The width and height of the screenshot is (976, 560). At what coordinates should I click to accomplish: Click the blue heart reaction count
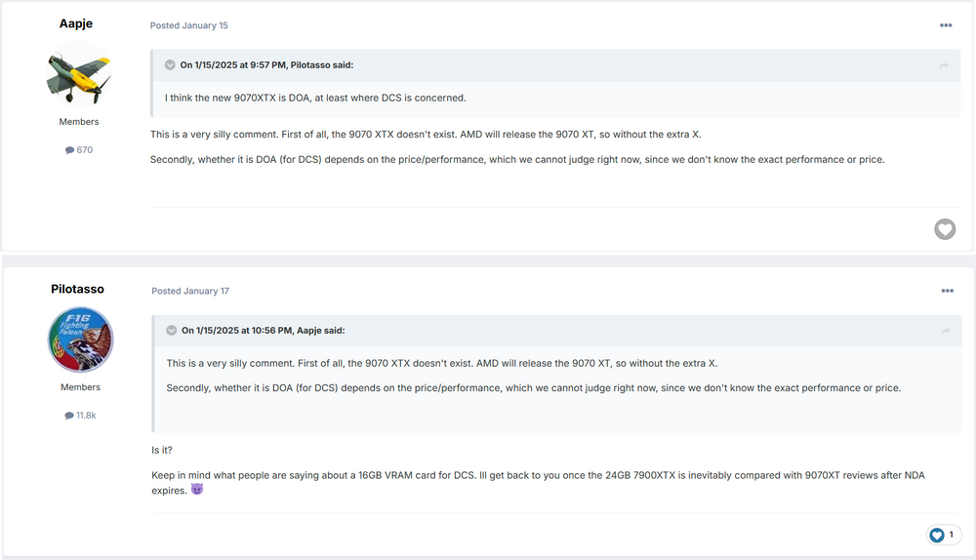coord(943,535)
